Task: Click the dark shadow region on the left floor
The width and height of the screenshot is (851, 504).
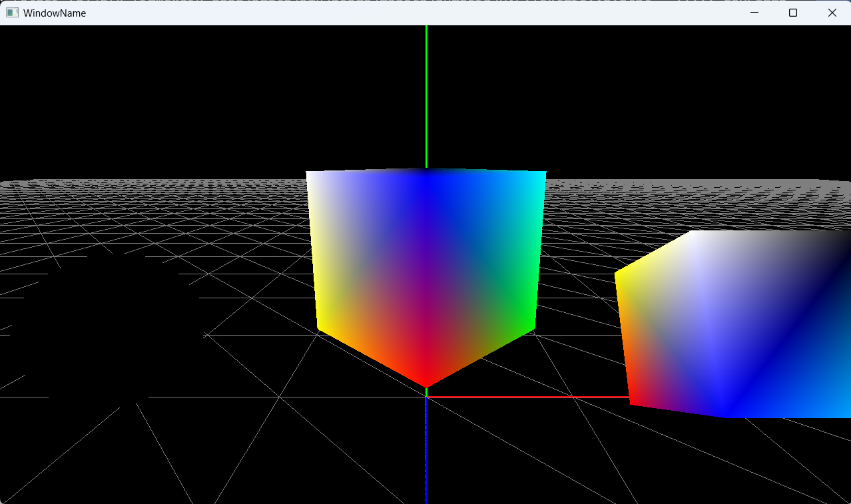Action: coord(100,313)
